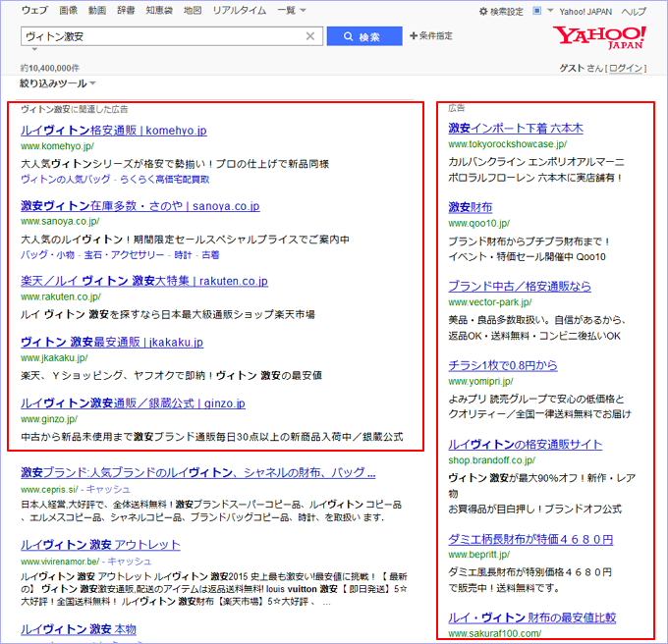Switch to the 動画 video search tab
The image size is (668, 644).
coord(97,10)
